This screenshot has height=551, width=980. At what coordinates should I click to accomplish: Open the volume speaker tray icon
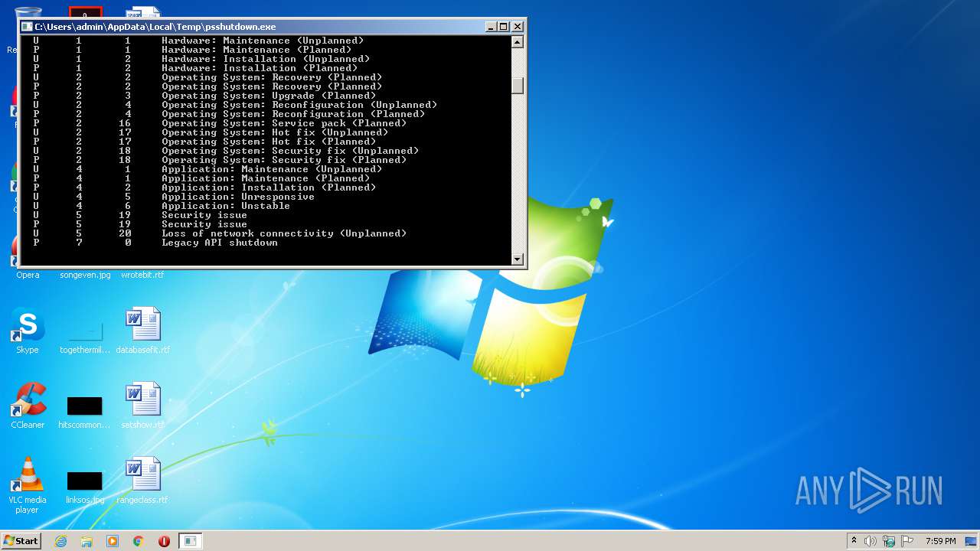point(871,541)
